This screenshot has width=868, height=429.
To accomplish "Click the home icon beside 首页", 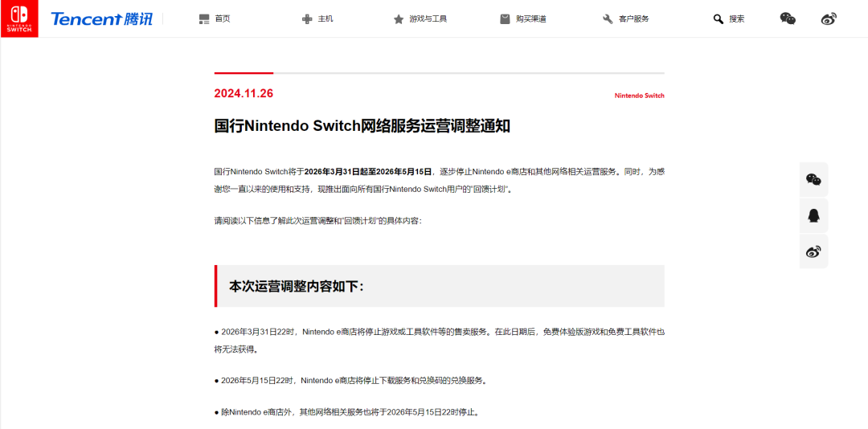I will [x=204, y=18].
